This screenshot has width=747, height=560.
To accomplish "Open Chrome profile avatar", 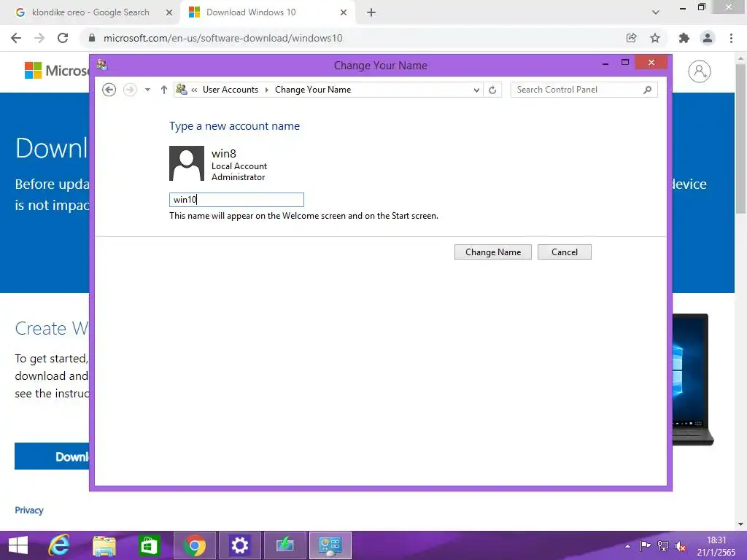I will [708, 38].
